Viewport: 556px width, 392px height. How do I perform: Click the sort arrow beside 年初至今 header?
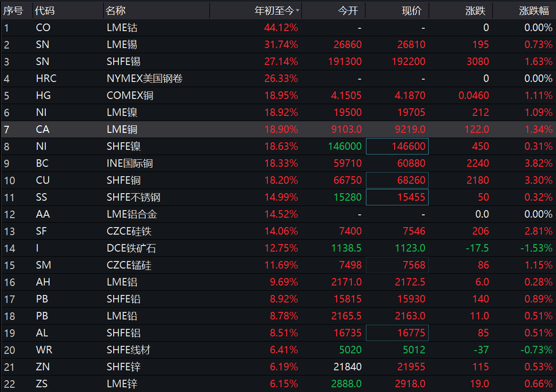click(298, 10)
